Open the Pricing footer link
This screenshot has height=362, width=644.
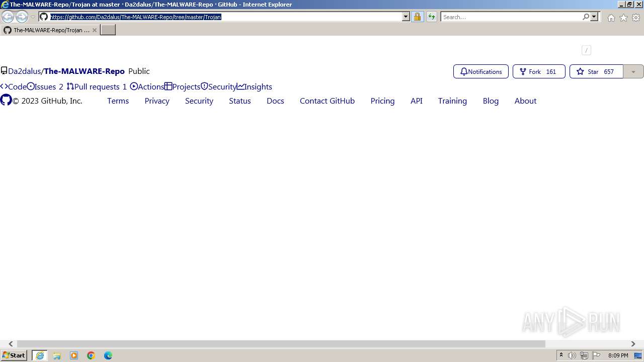click(382, 101)
